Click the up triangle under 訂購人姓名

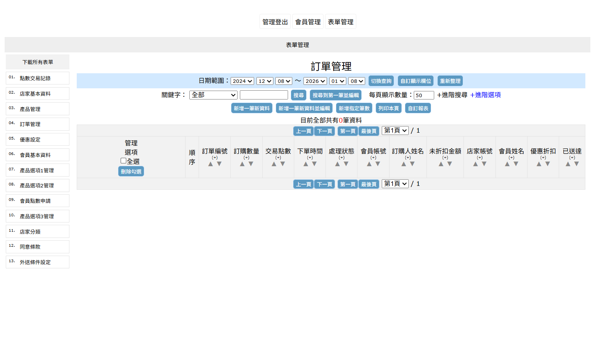pyautogui.click(x=404, y=164)
